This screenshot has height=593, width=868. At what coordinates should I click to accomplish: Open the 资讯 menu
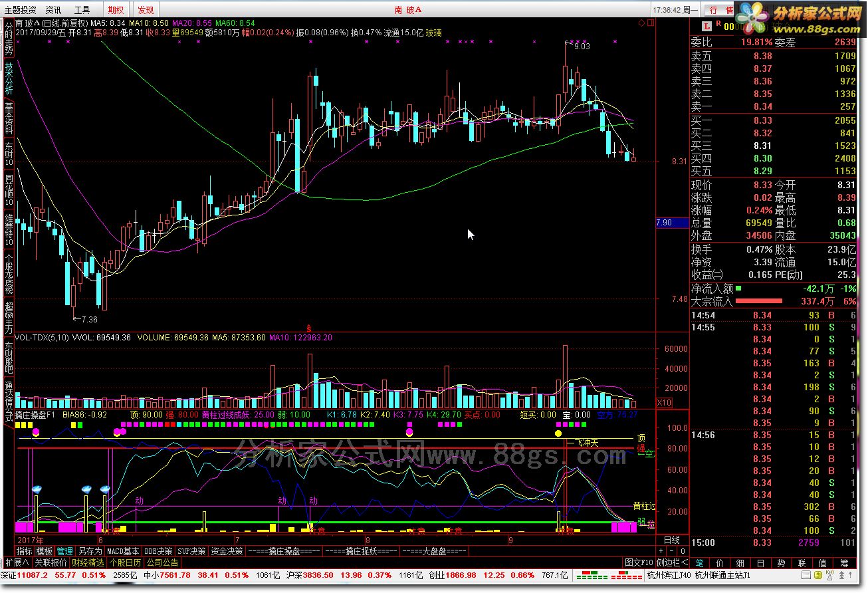[53, 10]
